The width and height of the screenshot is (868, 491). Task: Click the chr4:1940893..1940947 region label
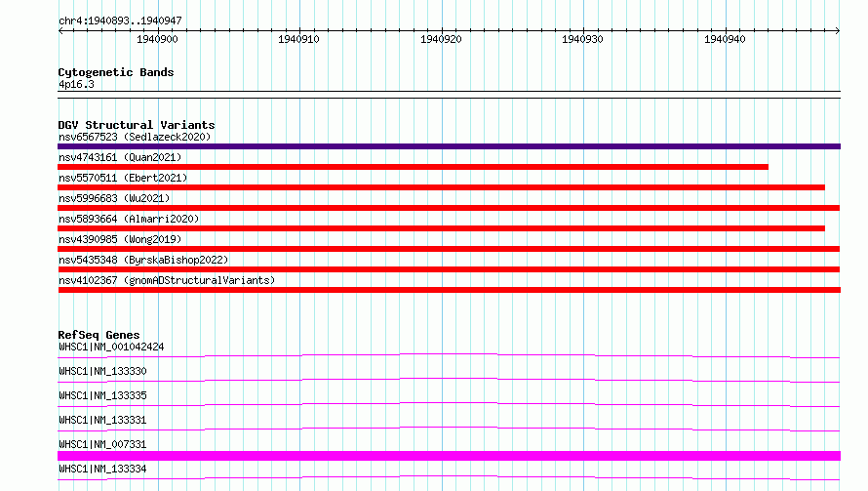pos(120,20)
